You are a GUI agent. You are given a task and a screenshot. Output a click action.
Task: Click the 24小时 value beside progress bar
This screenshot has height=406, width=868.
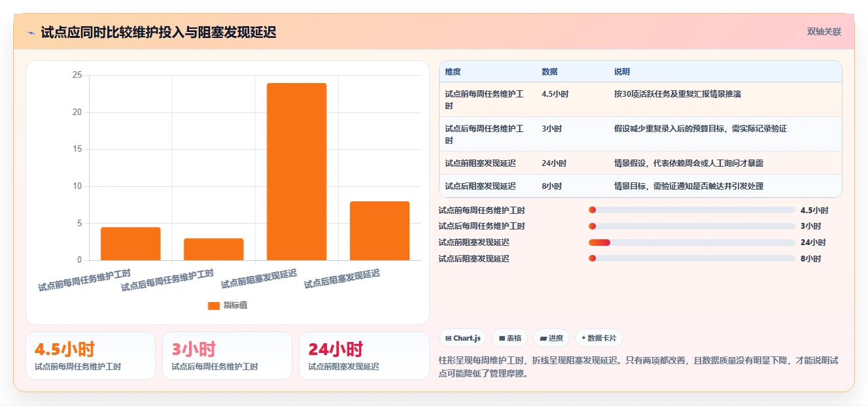813,243
